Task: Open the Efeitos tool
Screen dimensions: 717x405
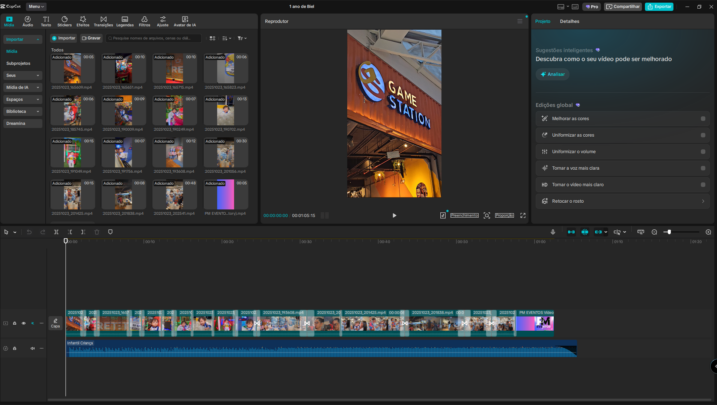Action: point(83,20)
